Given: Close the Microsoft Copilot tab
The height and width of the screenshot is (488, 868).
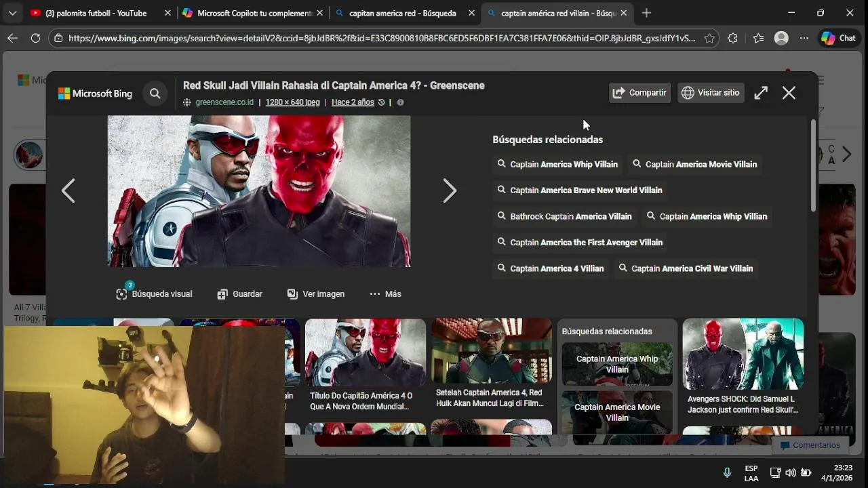Looking at the screenshot, I should pyautogui.click(x=319, y=13).
